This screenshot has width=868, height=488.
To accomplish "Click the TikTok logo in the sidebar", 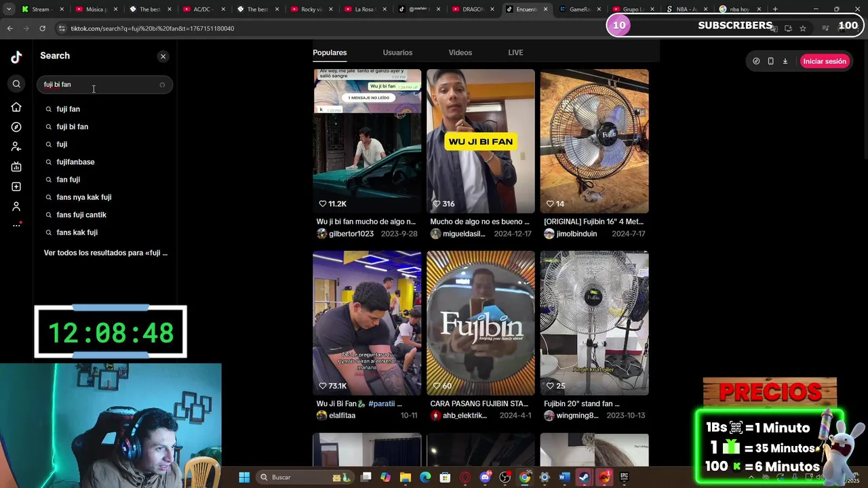I will [x=16, y=58].
